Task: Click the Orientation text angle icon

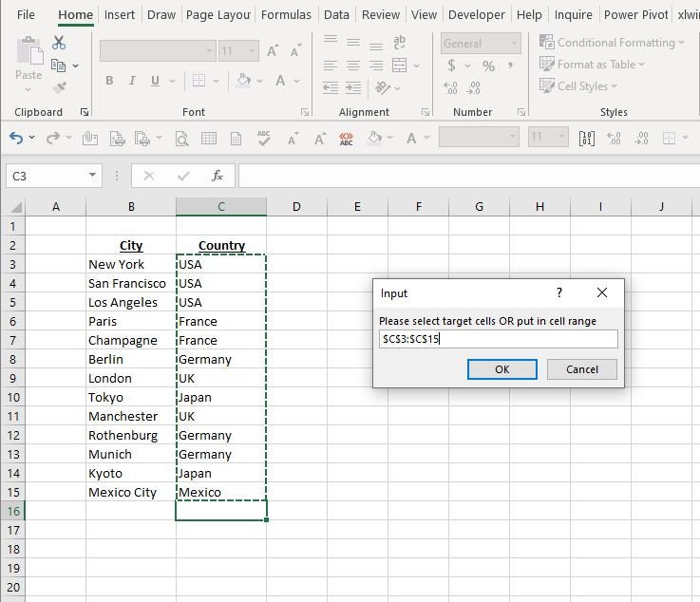Action: click(383, 87)
